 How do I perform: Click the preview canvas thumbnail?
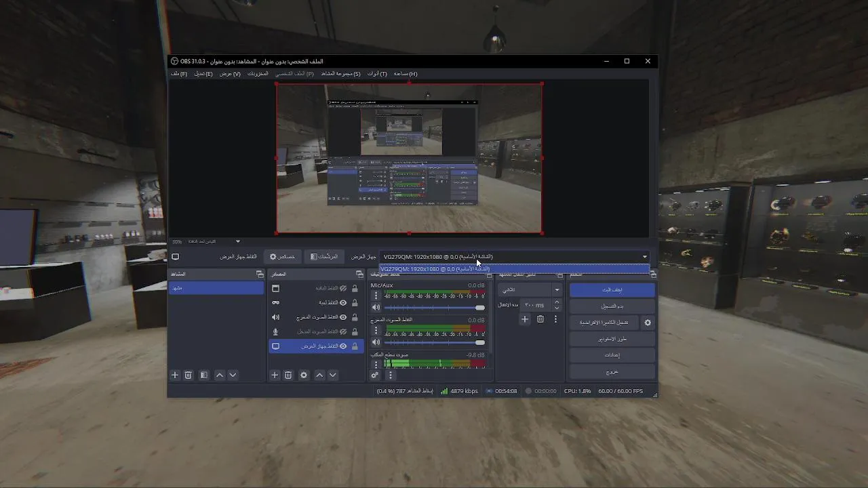click(x=409, y=158)
